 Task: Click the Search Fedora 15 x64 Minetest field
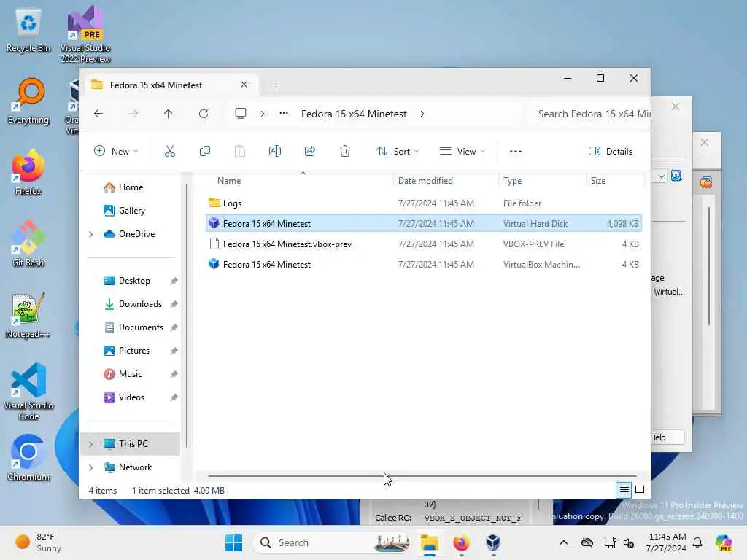click(x=589, y=114)
